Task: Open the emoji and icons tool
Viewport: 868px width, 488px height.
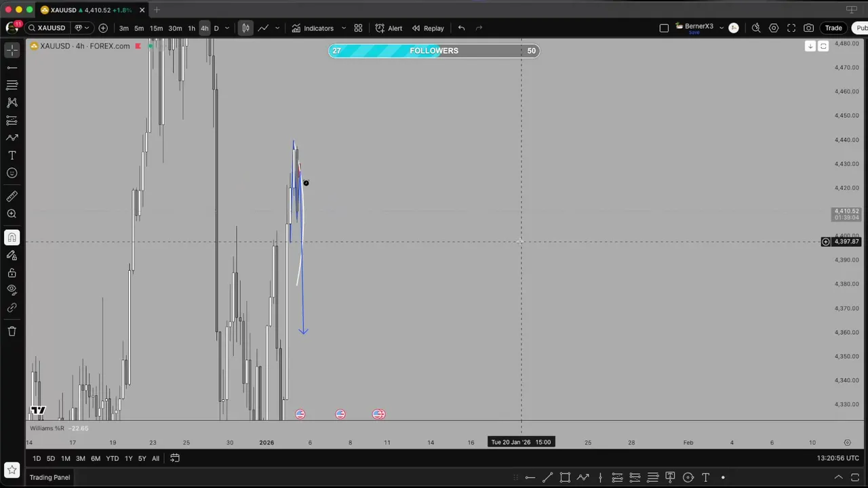Action: 12,173
